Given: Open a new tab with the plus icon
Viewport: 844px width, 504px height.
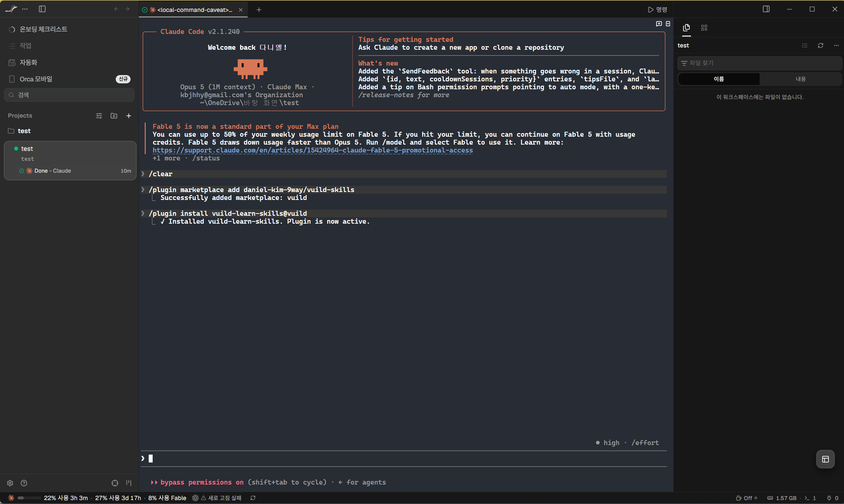Looking at the screenshot, I should 259,10.
